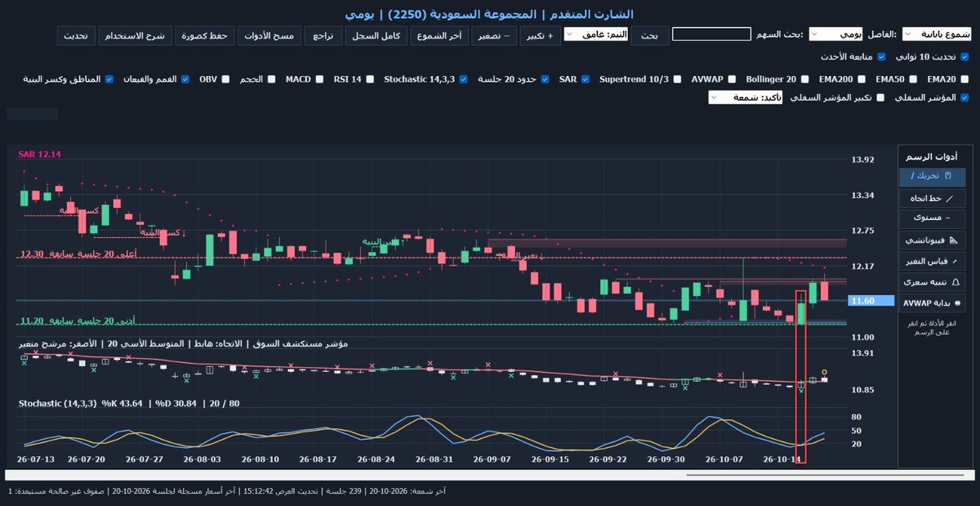Click the تحديث refresh button

pos(77,35)
